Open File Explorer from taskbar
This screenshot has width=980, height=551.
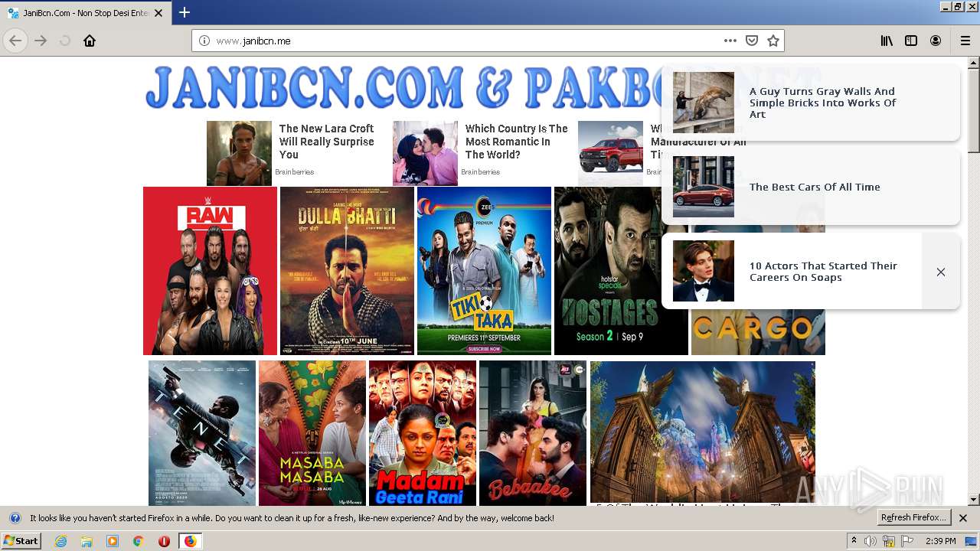[x=87, y=541]
